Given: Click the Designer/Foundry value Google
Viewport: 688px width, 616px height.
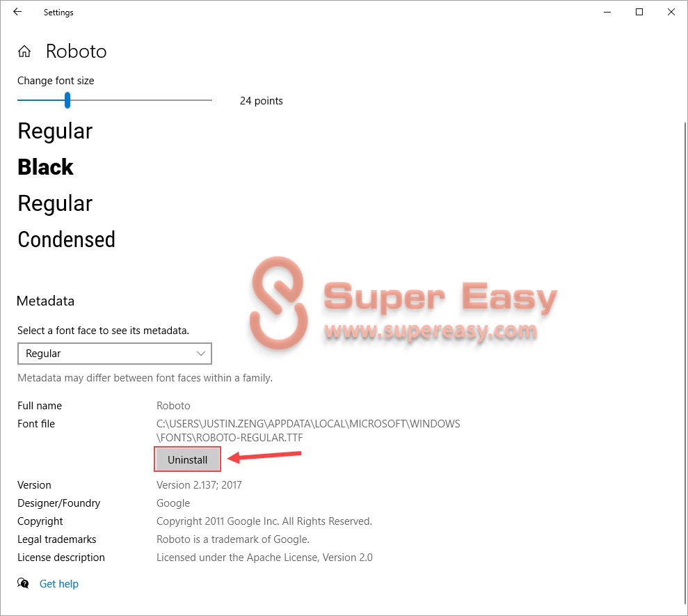Looking at the screenshot, I should (173, 503).
